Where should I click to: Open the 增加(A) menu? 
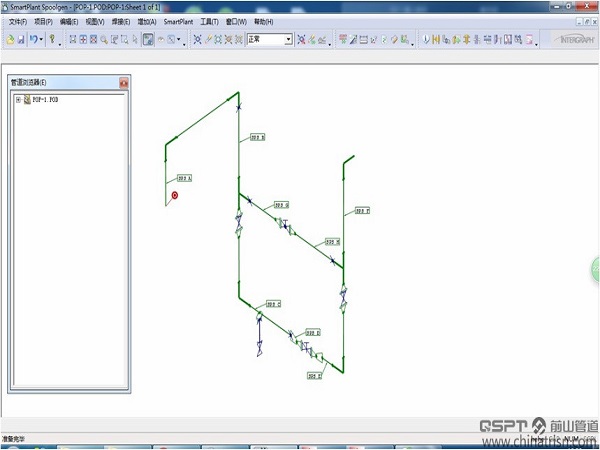tap(147, 22)
